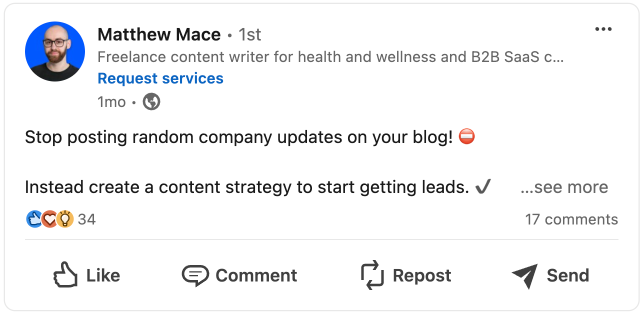Click the Repost arrows icon
Image resolution: width=644 pixels, height=316 pixels.
click(372, 275)
